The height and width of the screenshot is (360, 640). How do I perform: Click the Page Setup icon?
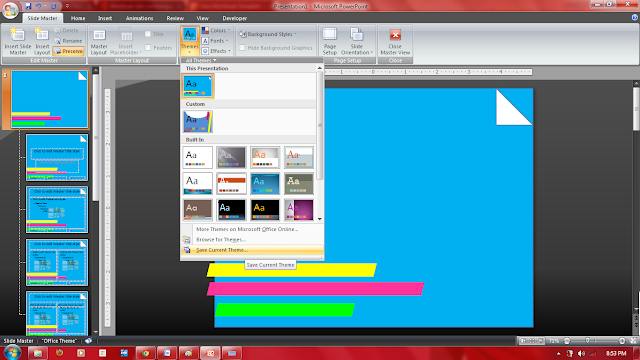click(330, 41)
